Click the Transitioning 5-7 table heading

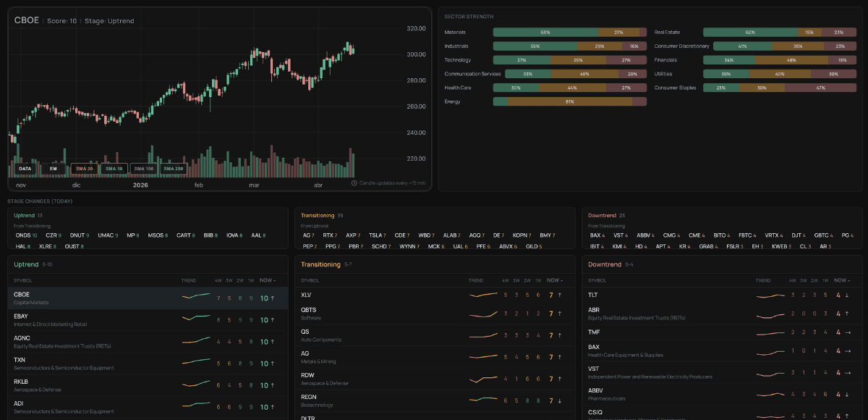pos(327,264)
